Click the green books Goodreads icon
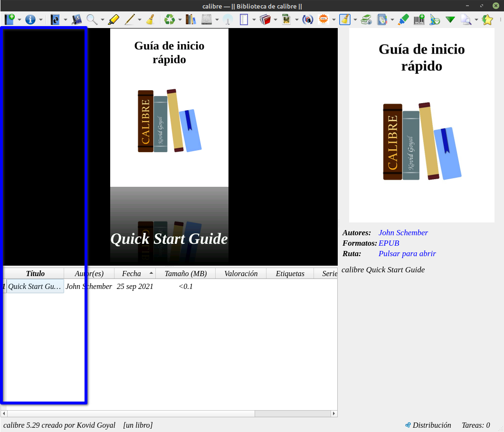 (x=366, y=19)
